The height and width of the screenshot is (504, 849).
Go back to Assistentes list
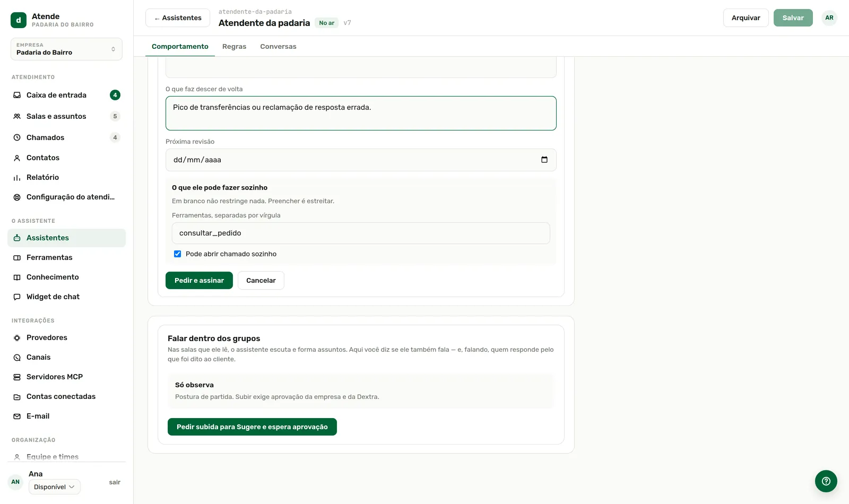(x=178, y=18)
